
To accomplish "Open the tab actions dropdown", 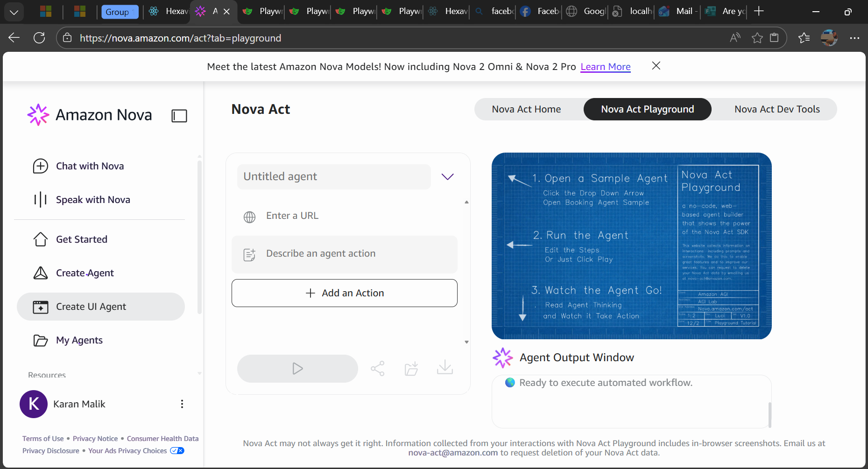I will tap(14, 12).
